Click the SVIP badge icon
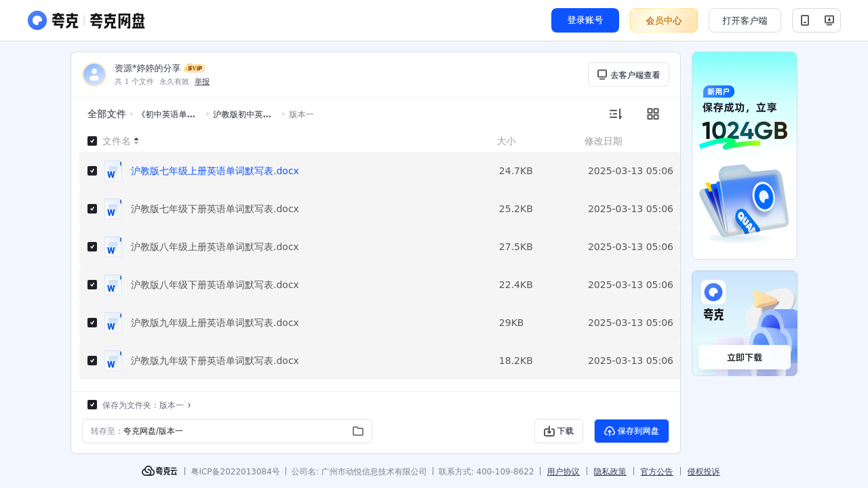Screen dimensions: 868x488 click(195, 68)
